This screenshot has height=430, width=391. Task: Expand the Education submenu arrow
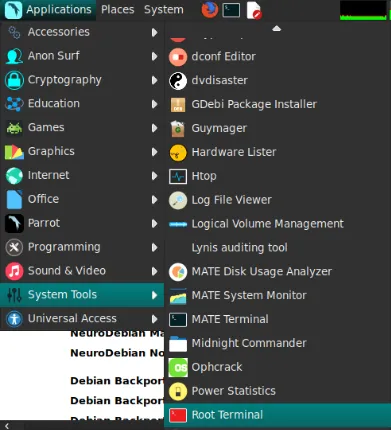click(x=154, y=104)
